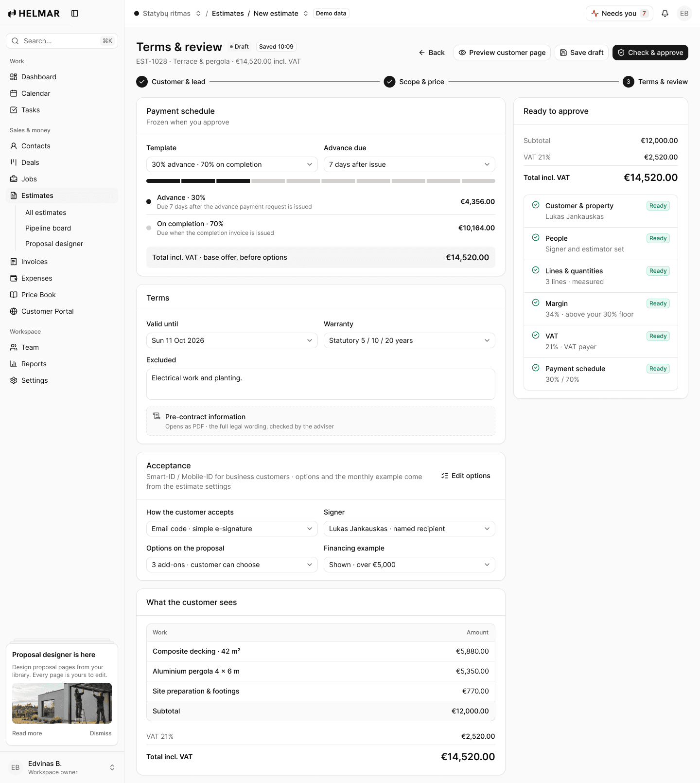Go to Calendar in sidebar
This screenshot has width=700, height=783.
pyautogui.click(x=62, y=93)
